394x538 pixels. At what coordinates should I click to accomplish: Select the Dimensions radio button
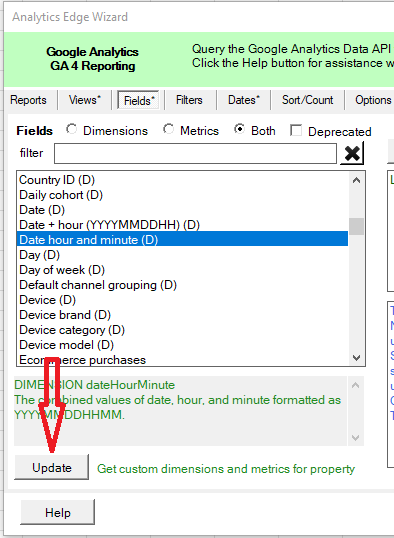pos(72,130)
